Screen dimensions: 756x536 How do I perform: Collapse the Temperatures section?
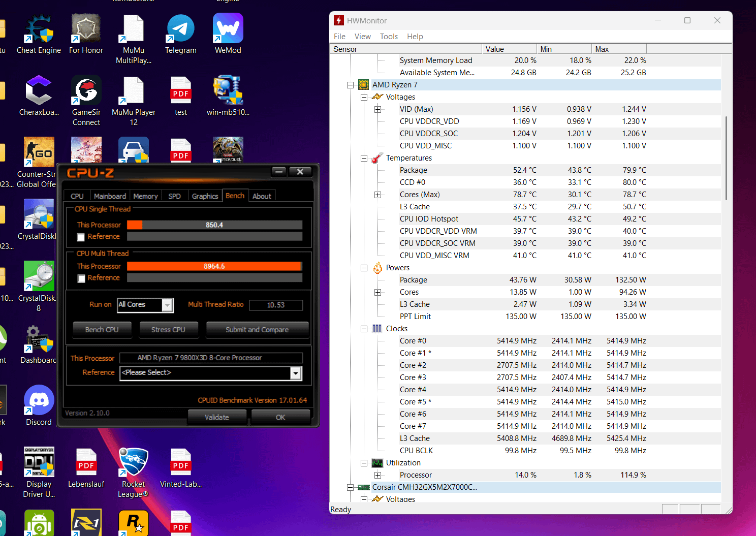coord(364,158)
